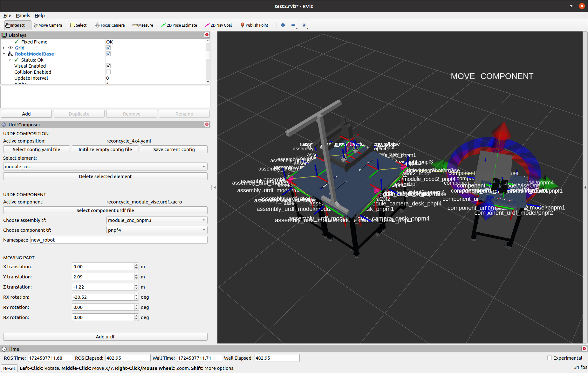Click the Wall Elapsed field
This screenshot has height=373, width=588.
point(277,358)
